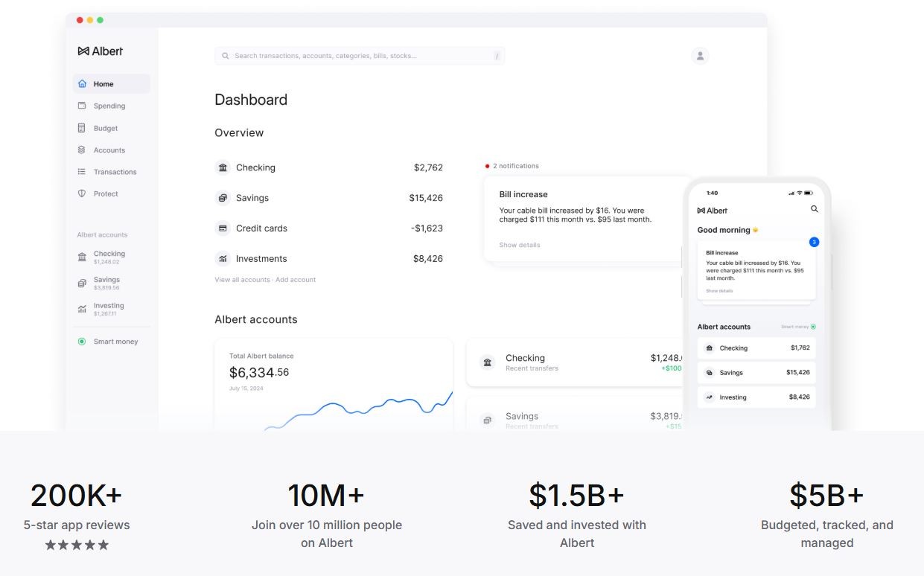Click the $1.5B+ statistic
Viewport: 924px width, 576px height.
577,495
